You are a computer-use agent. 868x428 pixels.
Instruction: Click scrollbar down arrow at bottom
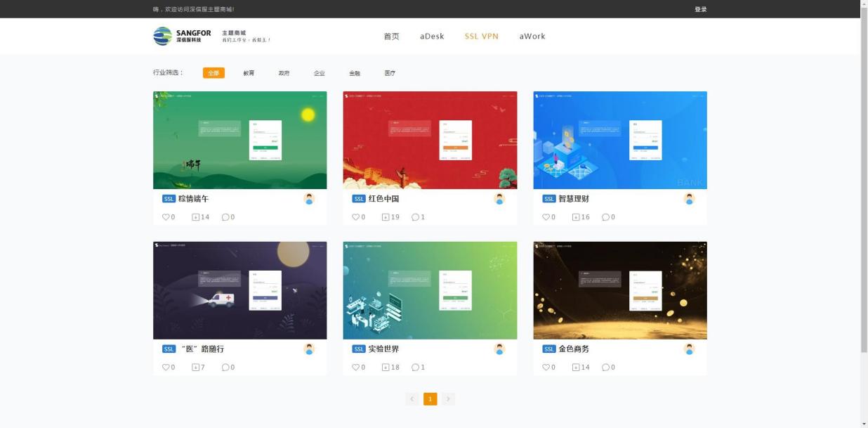864,424
